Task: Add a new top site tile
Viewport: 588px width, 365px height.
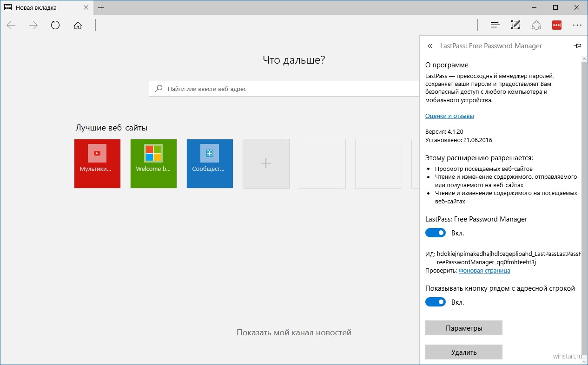Action: tap(266, 163)
